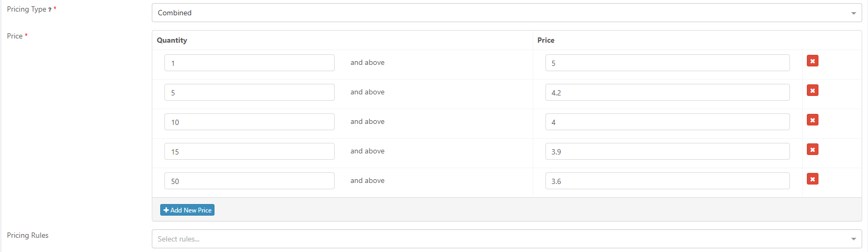This screenshot has height=252, width=868.
Task: Delete the quantity 1 price row
Action: tap(812, 61)
